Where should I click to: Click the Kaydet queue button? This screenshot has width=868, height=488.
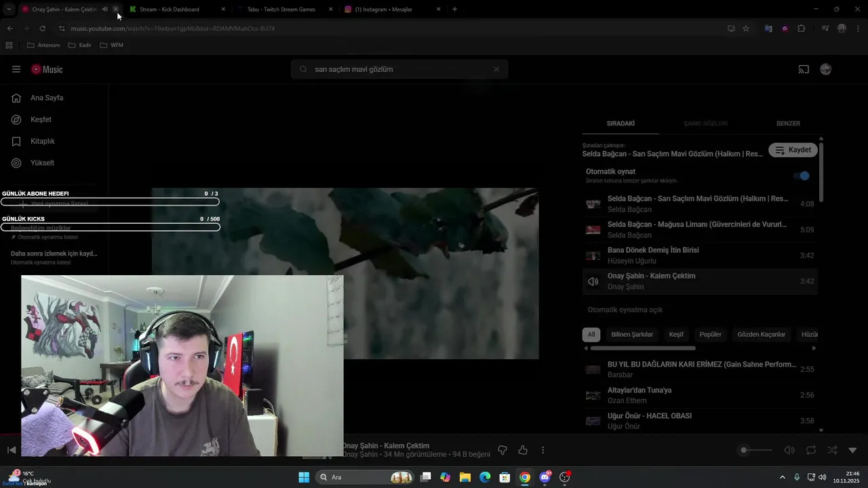[x=793, y=150]
